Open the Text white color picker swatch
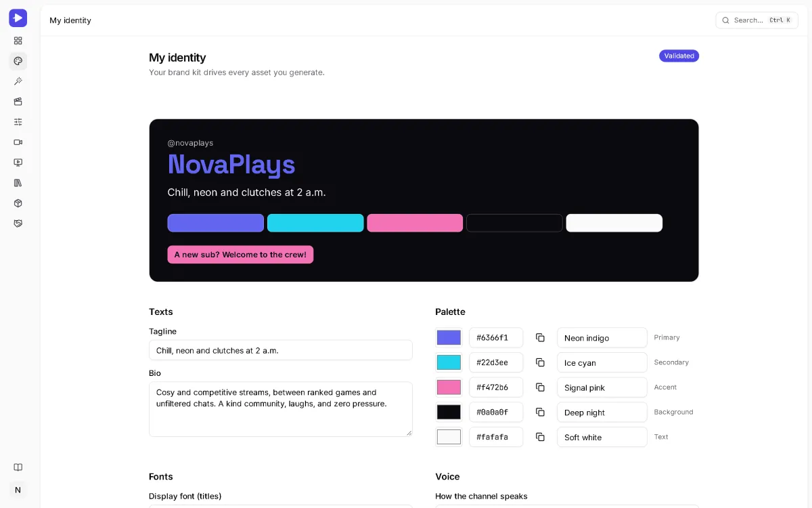The width and height of the screenshot is (812, 508). point(449,437)
